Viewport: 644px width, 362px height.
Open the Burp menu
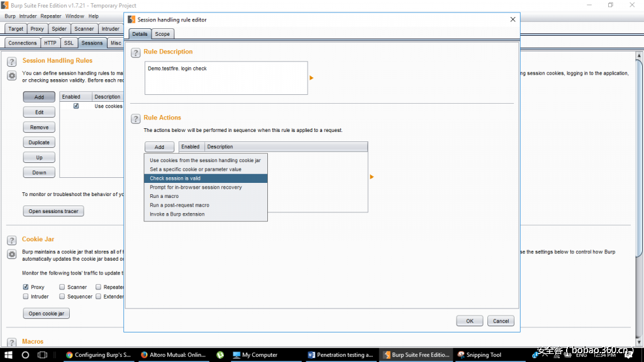coord(10,16)
